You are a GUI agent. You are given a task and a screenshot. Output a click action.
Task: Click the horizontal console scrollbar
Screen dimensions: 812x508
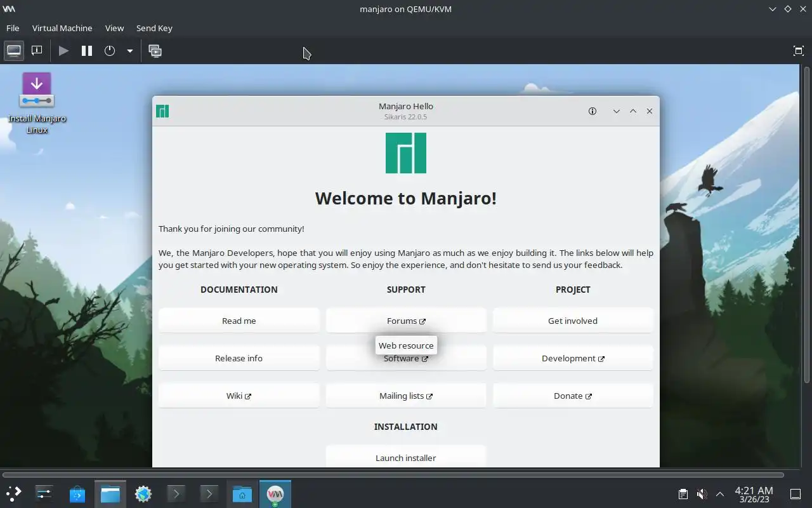[393, 474]
